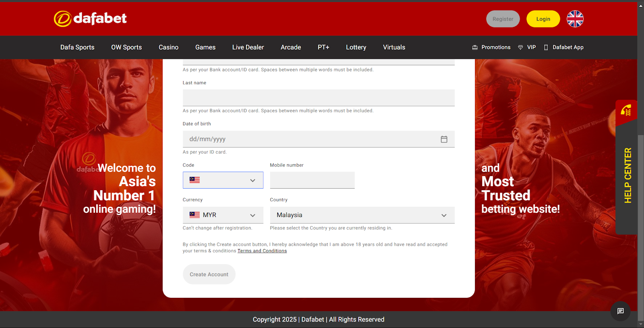
Task: Click the Register button
Action: (503, 19)
